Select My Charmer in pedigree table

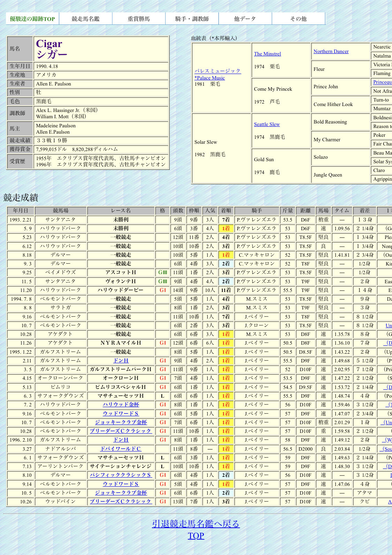click(327, 140)
